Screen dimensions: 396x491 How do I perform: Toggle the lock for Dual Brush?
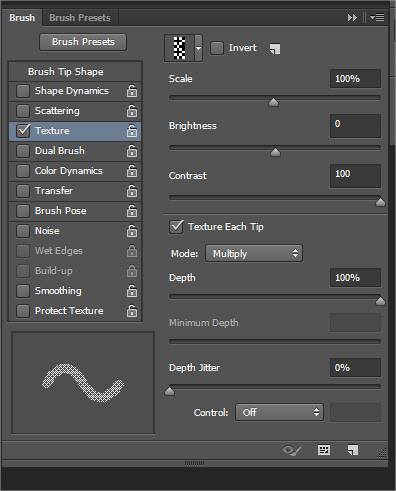[132, 151]
